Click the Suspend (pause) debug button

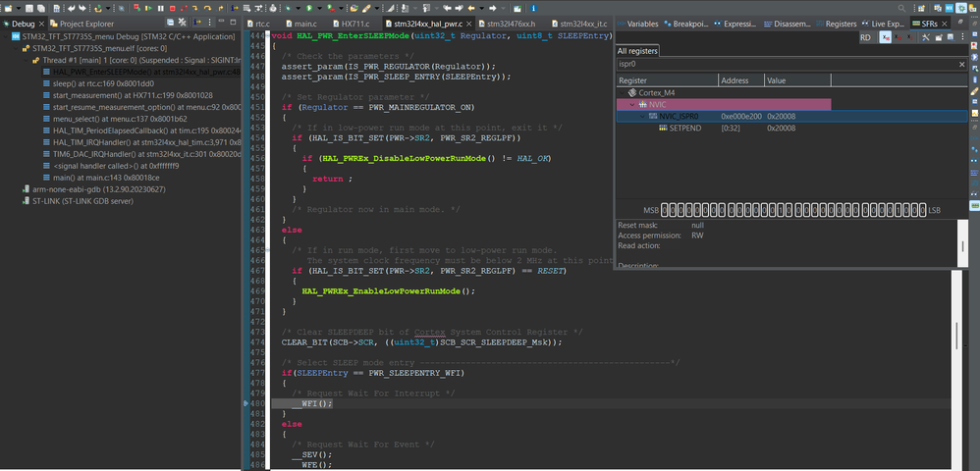pyautogui.click(x=160, y=8)
